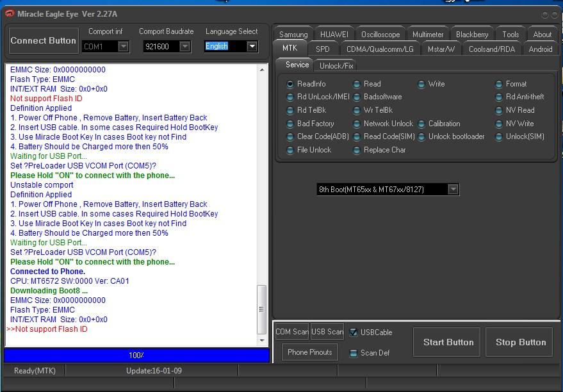Screen dimensions: 563x392
Task: Uncheck the USBCable checkbox
Action: pos(354,332)
